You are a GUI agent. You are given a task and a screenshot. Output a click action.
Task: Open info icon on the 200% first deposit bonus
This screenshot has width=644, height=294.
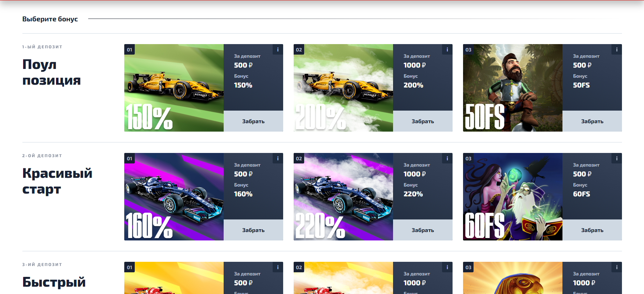(447, 49)
